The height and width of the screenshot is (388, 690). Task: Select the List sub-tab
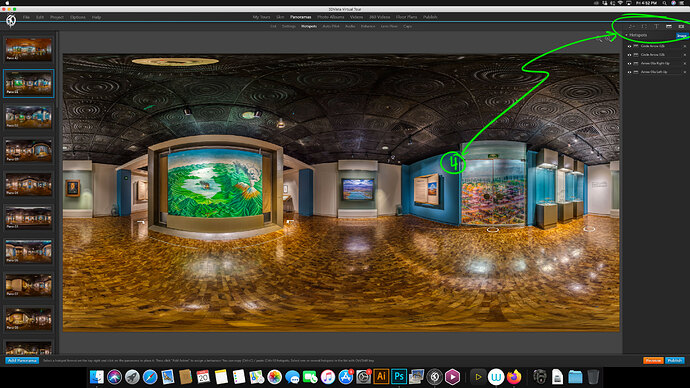273,26
